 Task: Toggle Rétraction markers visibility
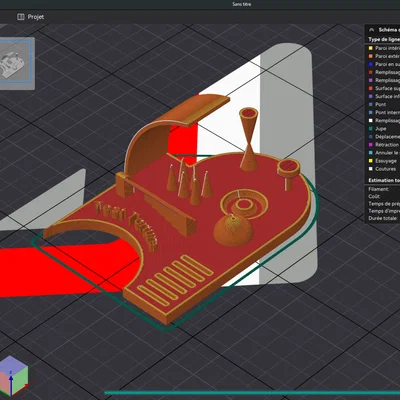[x=383, y=145]
